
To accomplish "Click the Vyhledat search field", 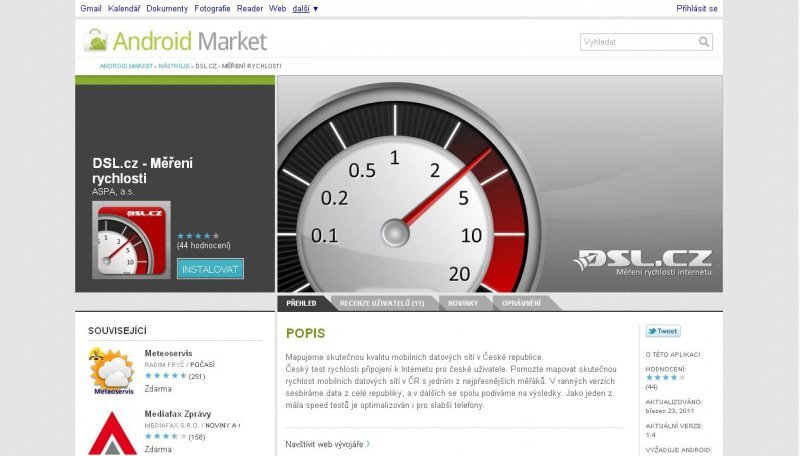I will pyautogui.click(x=638, y=42).
